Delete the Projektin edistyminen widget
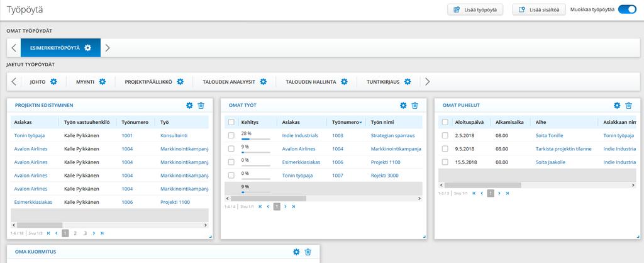 click(201, 106)
